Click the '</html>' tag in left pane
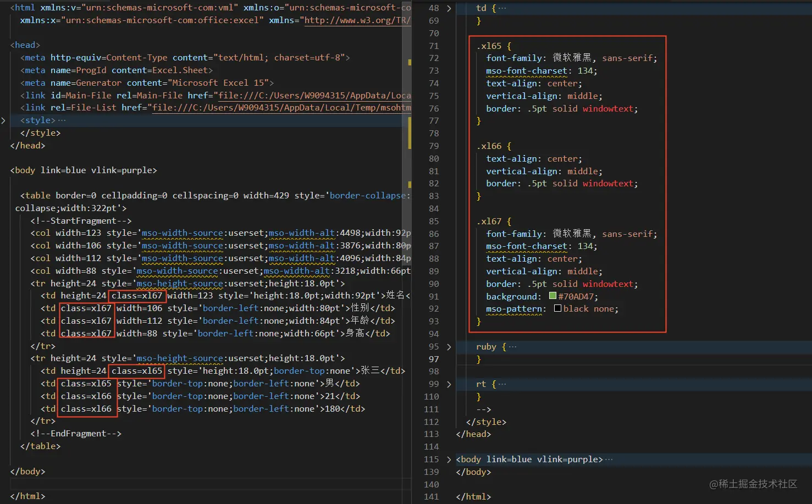The image size is (812, 504). click(27, 496)
